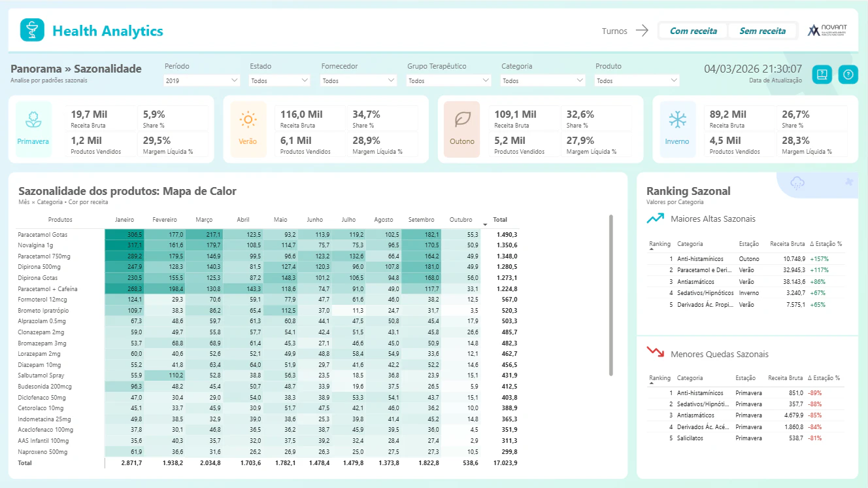The height and width of the screenshot is (488, 868).
Task: Click the Paracetamol Gotas Janeiro cell 306,5
Action: [124, 234]
